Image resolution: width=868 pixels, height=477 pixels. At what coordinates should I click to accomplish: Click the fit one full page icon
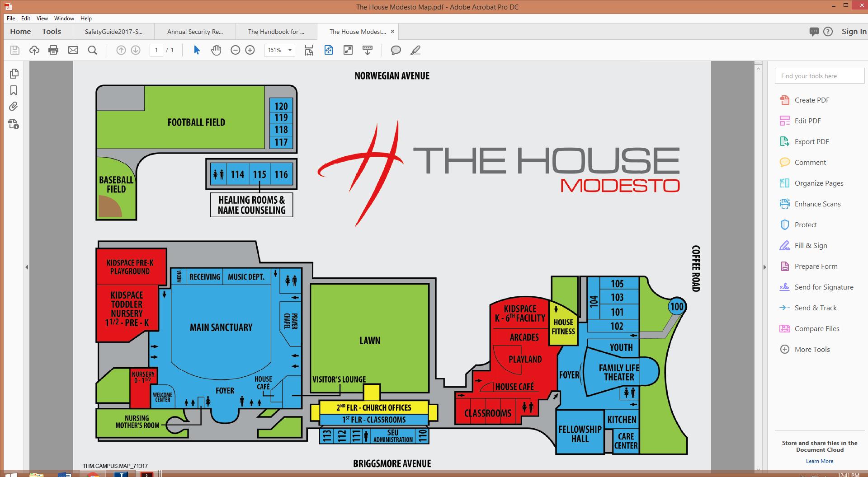[x=329, y=50]
